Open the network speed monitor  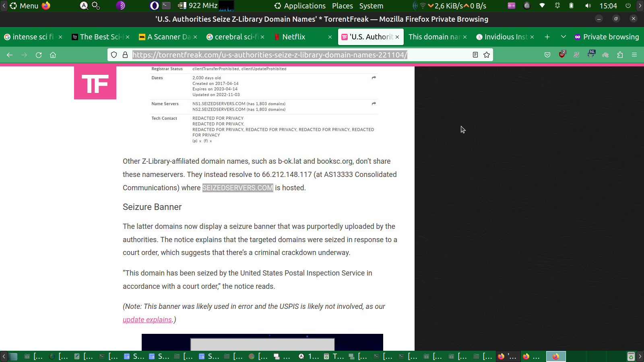(x=457, y=6)
